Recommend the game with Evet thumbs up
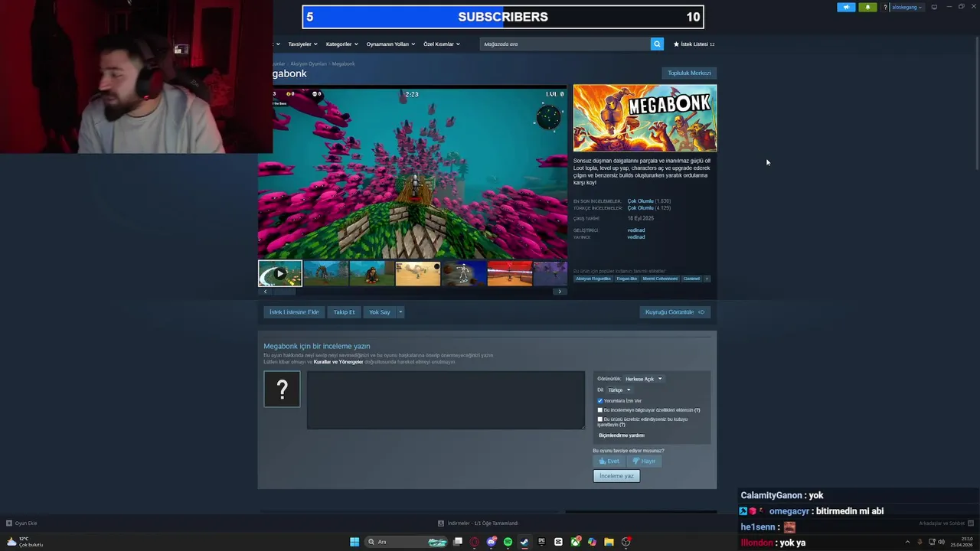980x551 pixels. pyautogui.click(x=609, y=461)
